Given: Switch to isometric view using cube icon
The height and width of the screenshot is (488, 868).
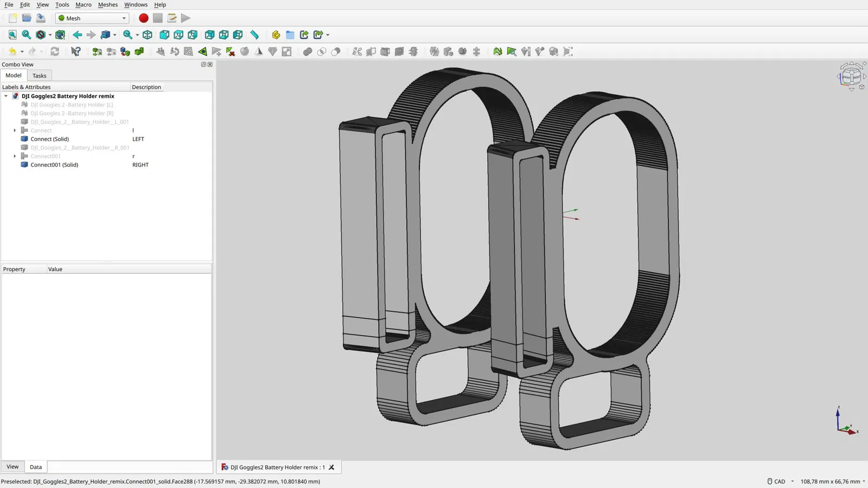Looking at the screenshot, I should 147,35.
